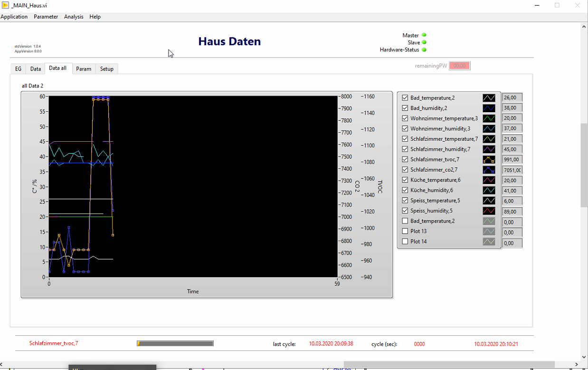This screenshot has width=588, height=370.
Task: Open the Analysis menu
Action: (74, 17)
